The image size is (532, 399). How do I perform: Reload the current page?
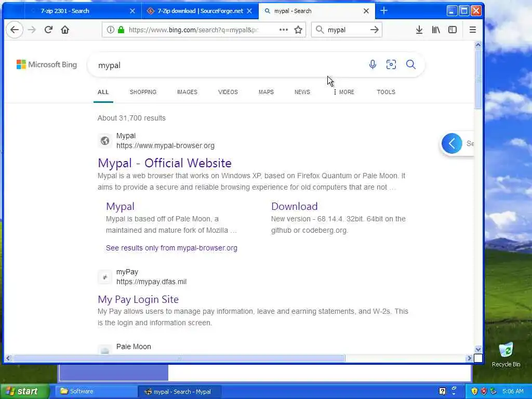(48, 30)
